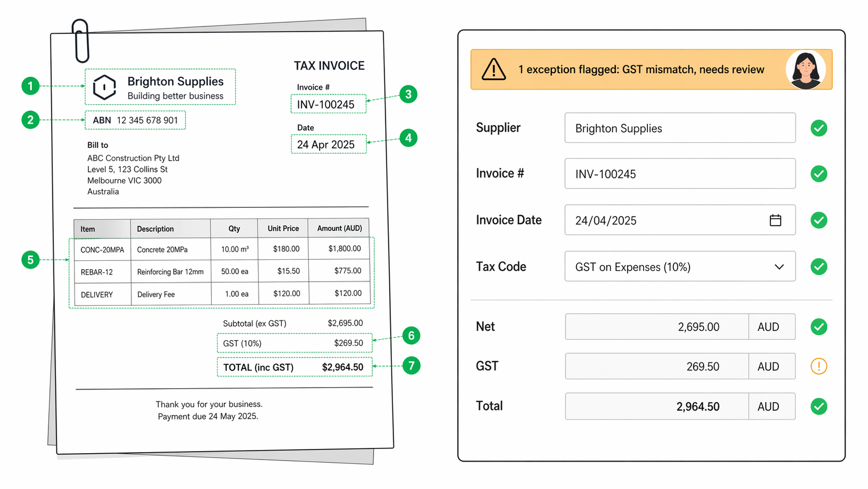868x489 pixels.
Task: Click the 'Concrete 20MPa' description cell
Action: point(171,249)
